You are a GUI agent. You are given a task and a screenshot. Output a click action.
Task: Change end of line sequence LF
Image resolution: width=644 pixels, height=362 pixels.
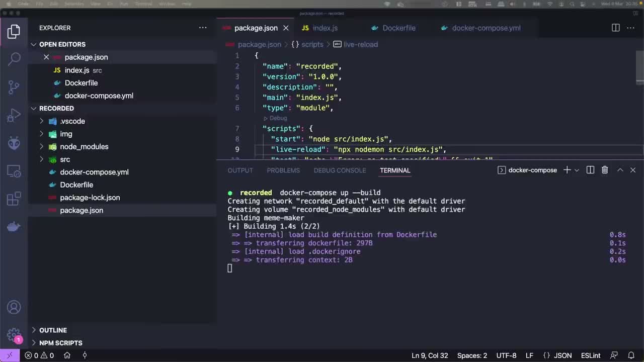[x=529, y=355]
